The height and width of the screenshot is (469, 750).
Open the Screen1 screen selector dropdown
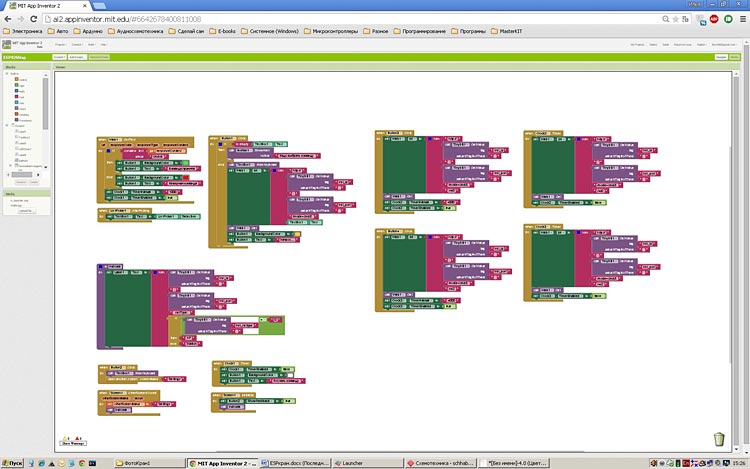59,58
